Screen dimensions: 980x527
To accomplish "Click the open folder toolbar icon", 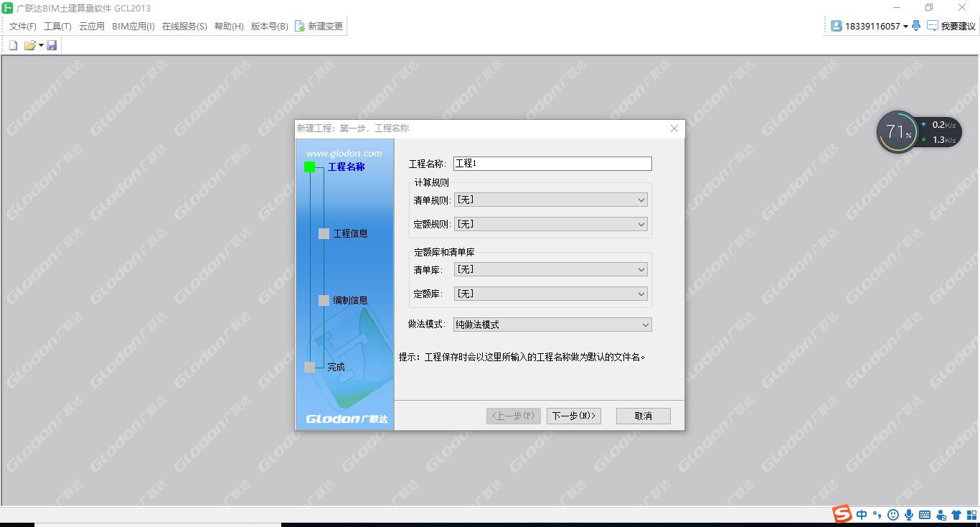I will click(29, 45).
